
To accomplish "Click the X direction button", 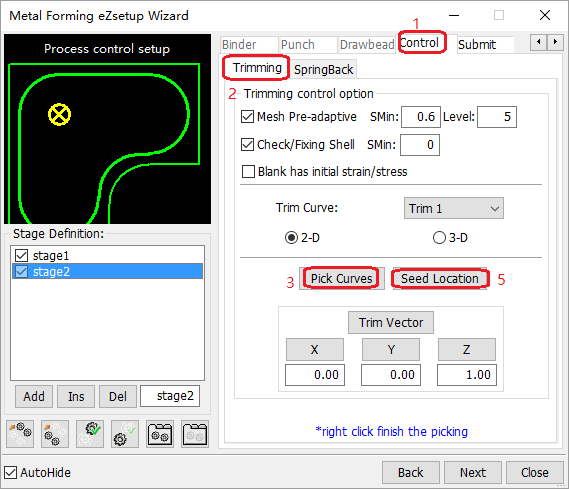I will (315, 349).
